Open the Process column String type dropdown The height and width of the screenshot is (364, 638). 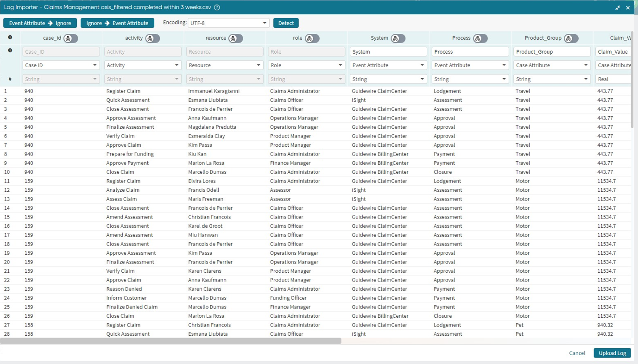click(x=470, y=79)
